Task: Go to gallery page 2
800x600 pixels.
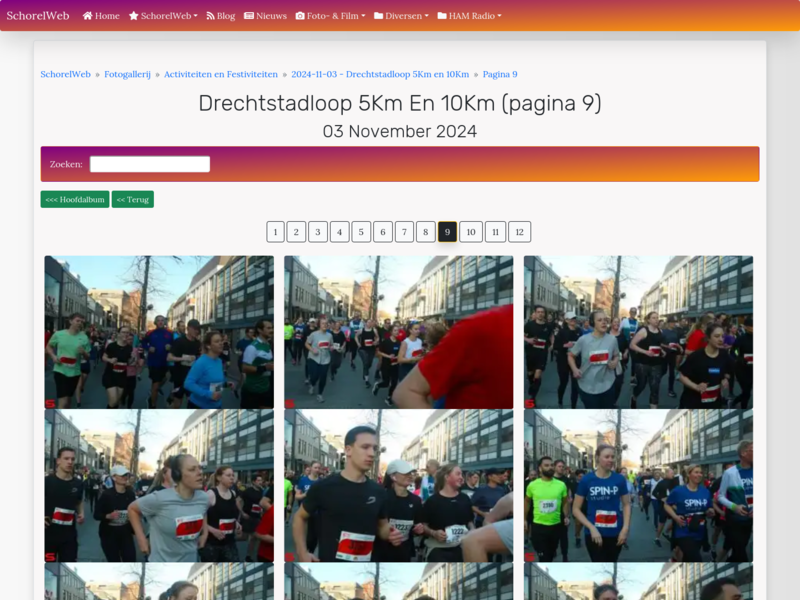Action: pyautogui.click(x=296, y=232)
